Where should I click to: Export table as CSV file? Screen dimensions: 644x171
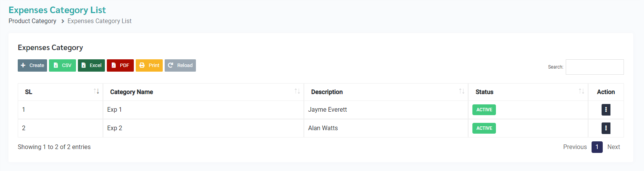(62, 65)
